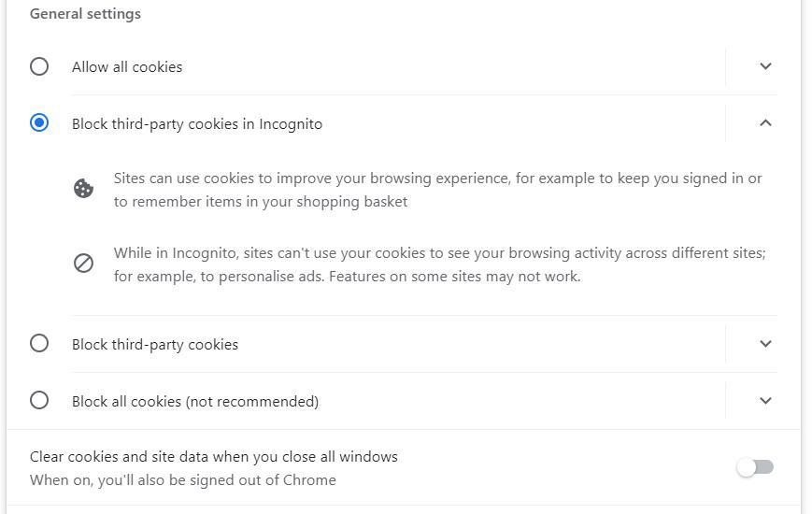Expand the Block third-party cookies chevron
812x514 pixels.
pos(765,344)
